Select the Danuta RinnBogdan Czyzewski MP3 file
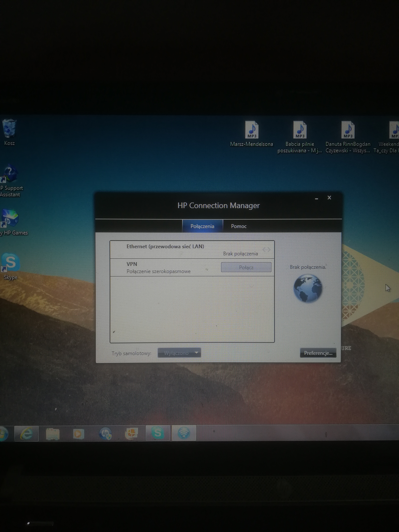The height and width of the screenshot is (532, 399). [x=348, y=137]
